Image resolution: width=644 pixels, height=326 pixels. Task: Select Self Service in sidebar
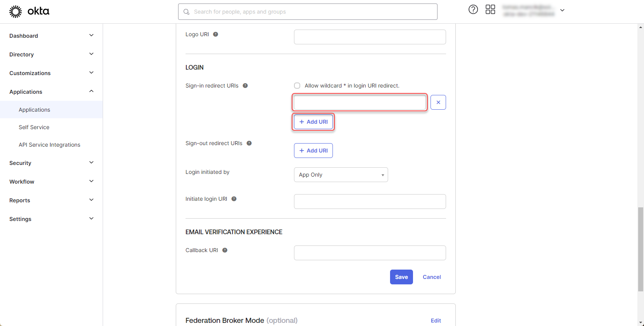(34, 127)
